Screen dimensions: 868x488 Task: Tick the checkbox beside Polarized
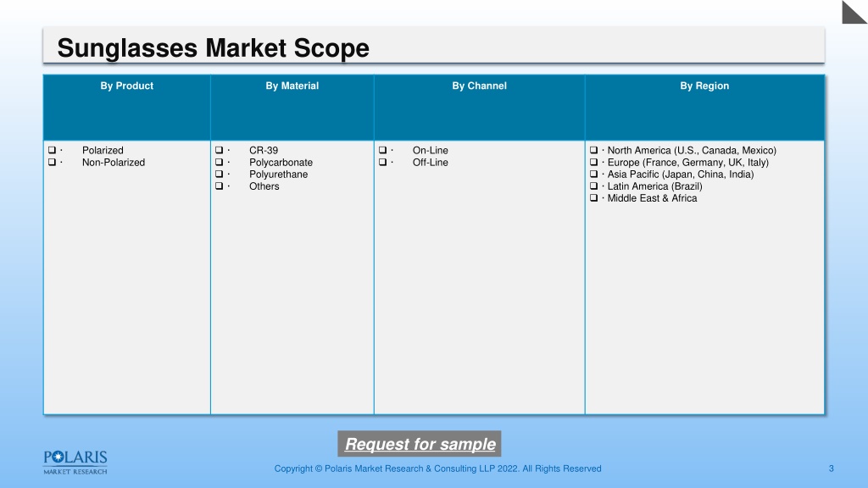tap(52, 150)
